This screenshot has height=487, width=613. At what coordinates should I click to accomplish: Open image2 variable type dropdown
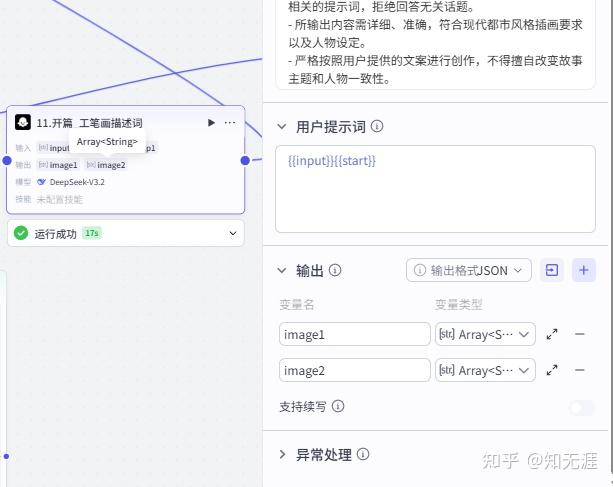485,370
